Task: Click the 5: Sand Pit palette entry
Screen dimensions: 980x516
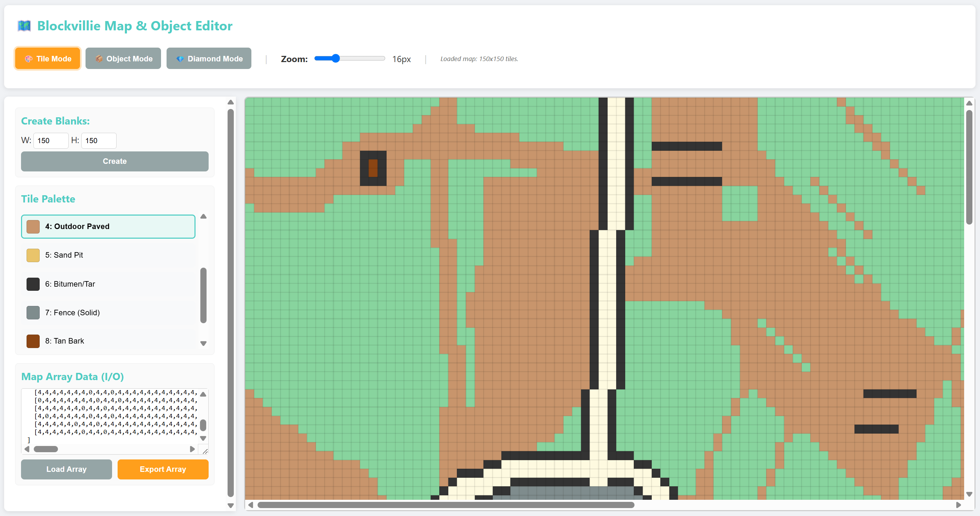Action: (x=108, y=255)
